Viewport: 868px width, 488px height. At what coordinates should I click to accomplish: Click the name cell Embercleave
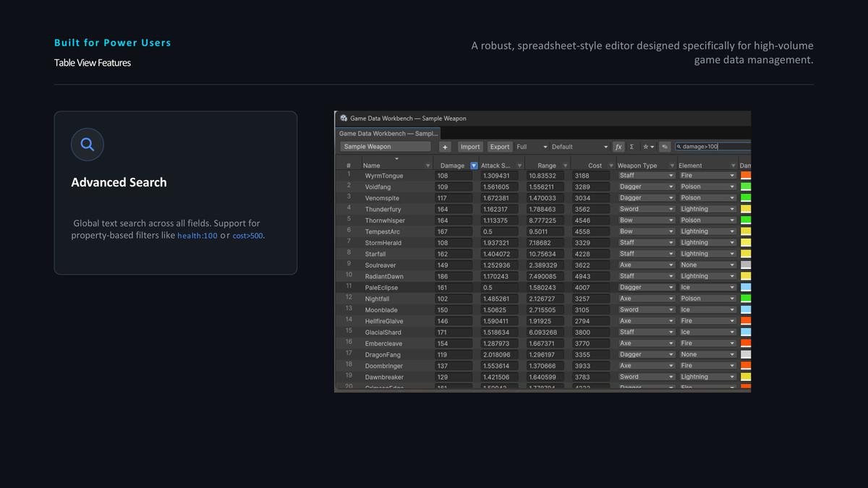click(x=383, y=343)
